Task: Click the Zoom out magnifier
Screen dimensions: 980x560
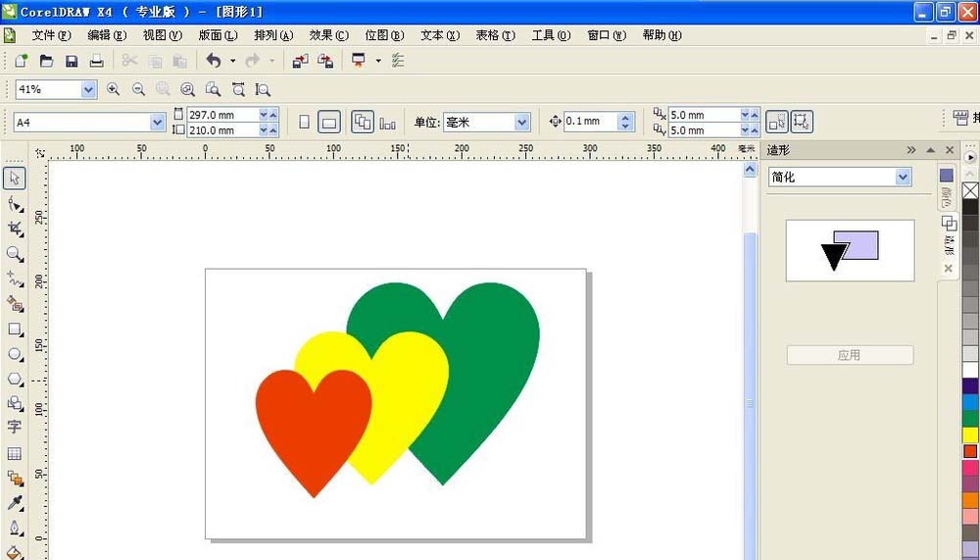Action: (x=138, y=89)
